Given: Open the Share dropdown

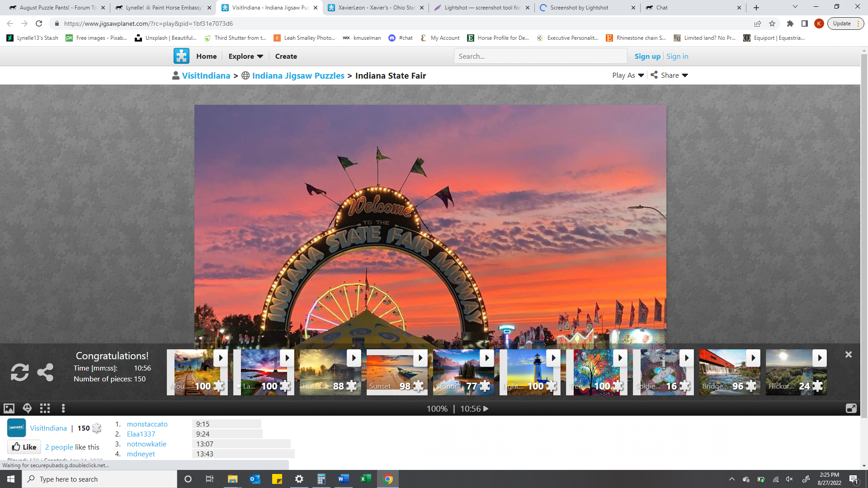Looking at the screenshot, I should [x=670, y=75].
